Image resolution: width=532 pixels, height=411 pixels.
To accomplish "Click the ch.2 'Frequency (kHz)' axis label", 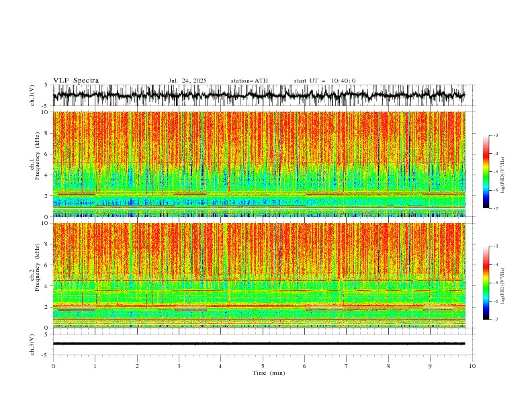I will point(38,267).
